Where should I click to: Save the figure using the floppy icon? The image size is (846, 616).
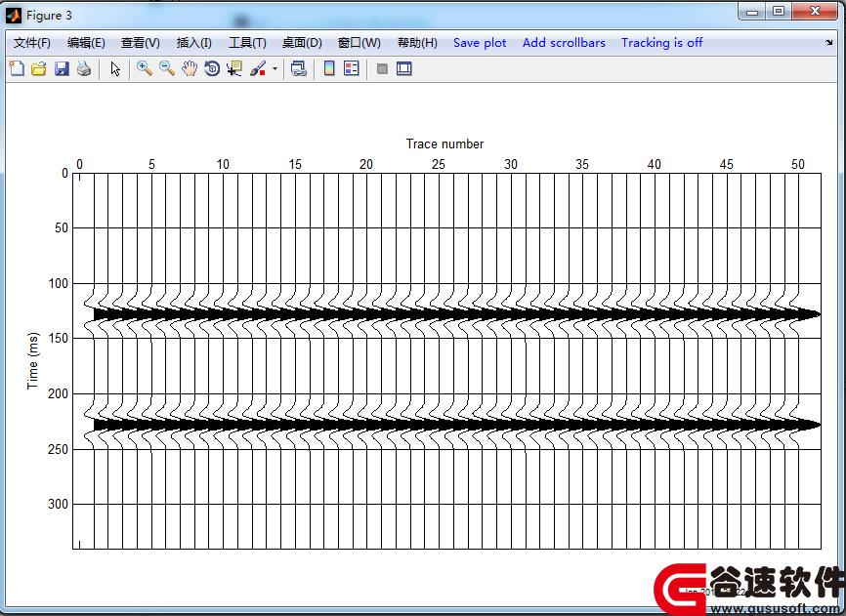(62, 68)
